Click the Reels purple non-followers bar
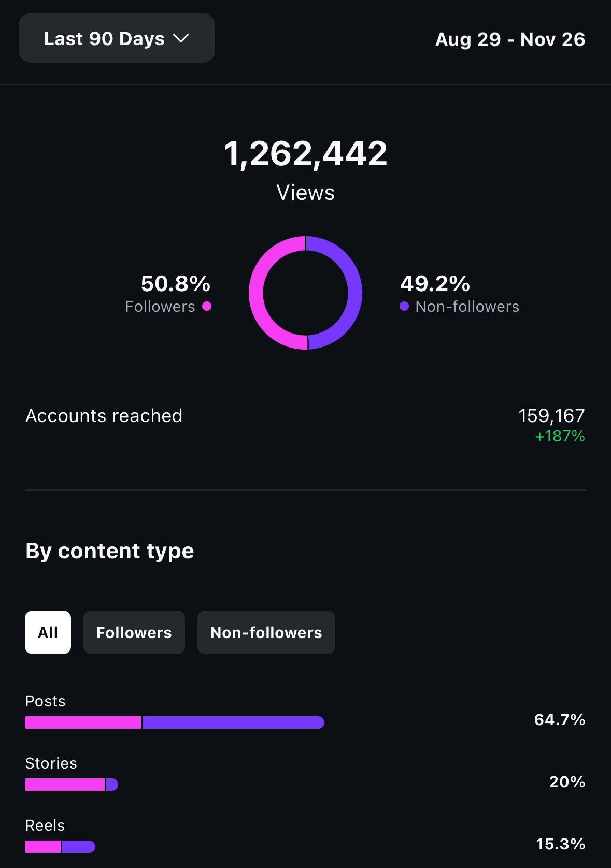 point(79,847)
